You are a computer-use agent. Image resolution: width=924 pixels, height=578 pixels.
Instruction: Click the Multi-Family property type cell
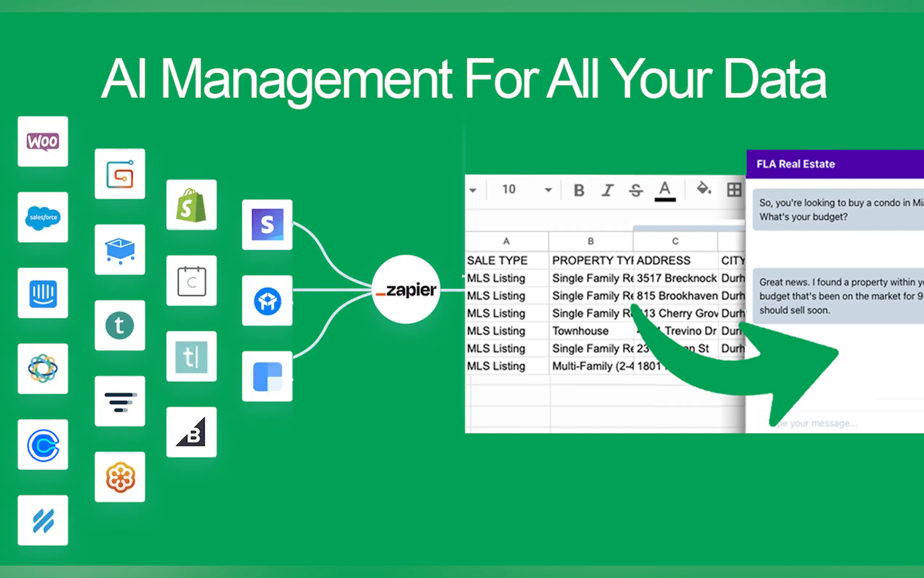click(591, 366)
